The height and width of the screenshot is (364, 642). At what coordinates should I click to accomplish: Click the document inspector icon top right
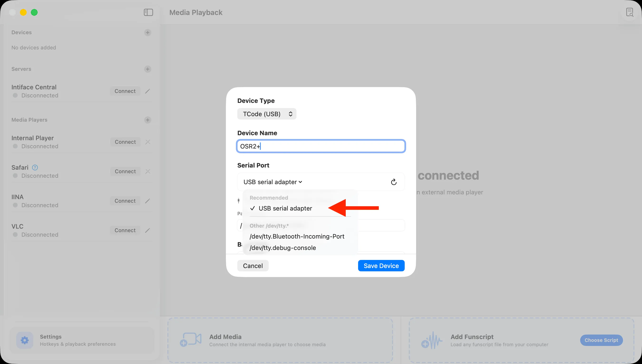click(630, 12)
